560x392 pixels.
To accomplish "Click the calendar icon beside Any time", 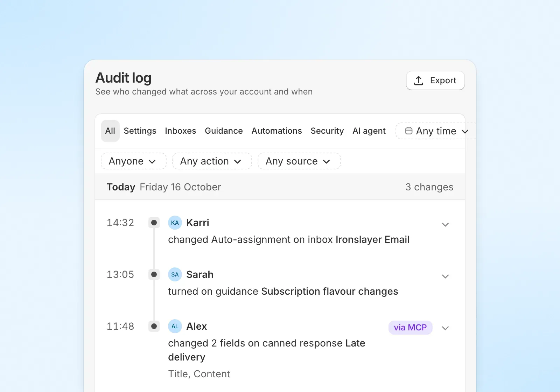I will (408, 131).
